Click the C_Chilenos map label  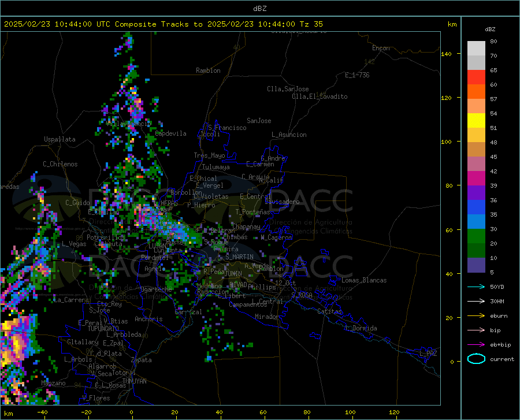[x=60, y=164]
